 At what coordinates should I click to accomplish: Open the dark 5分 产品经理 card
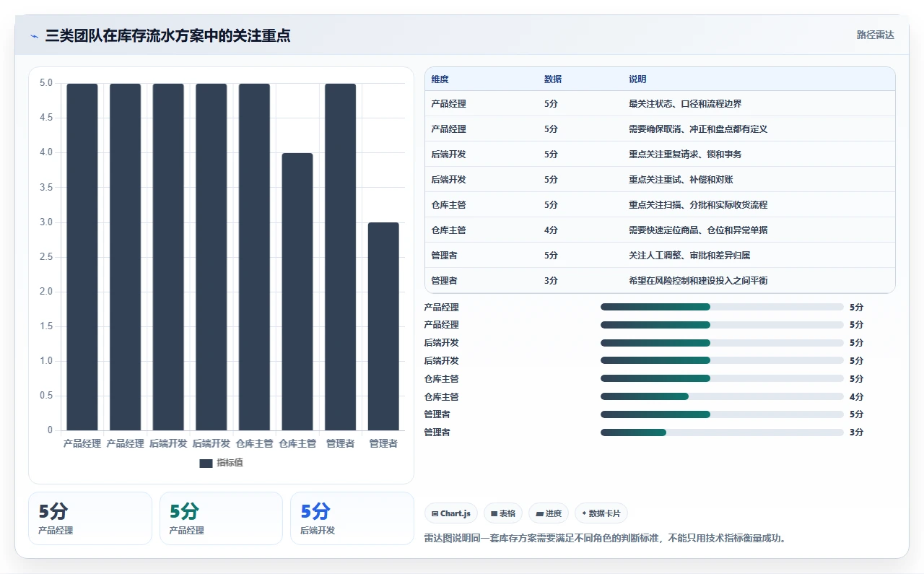coord(90,518)
